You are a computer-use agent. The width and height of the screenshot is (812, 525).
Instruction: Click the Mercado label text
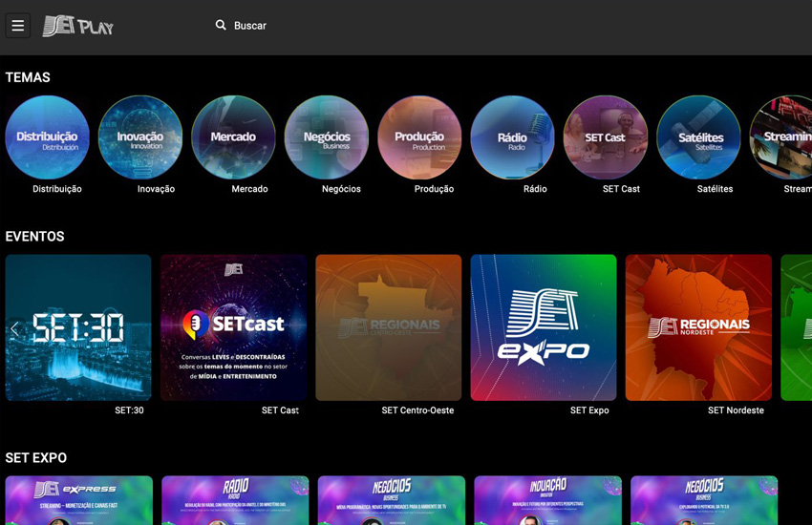point(249,189)
